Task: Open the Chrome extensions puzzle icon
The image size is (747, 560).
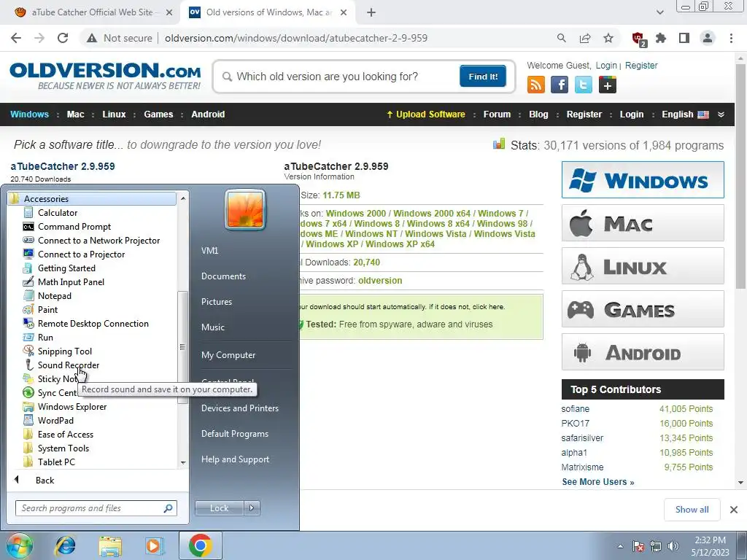Action: point(661,38)
